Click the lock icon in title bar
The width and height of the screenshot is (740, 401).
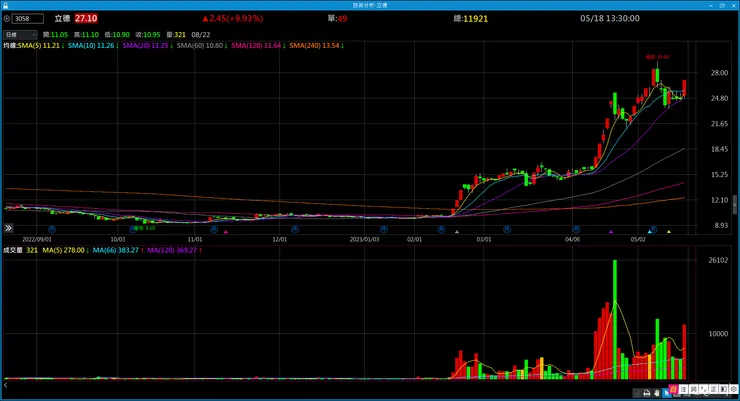(5, 5)
